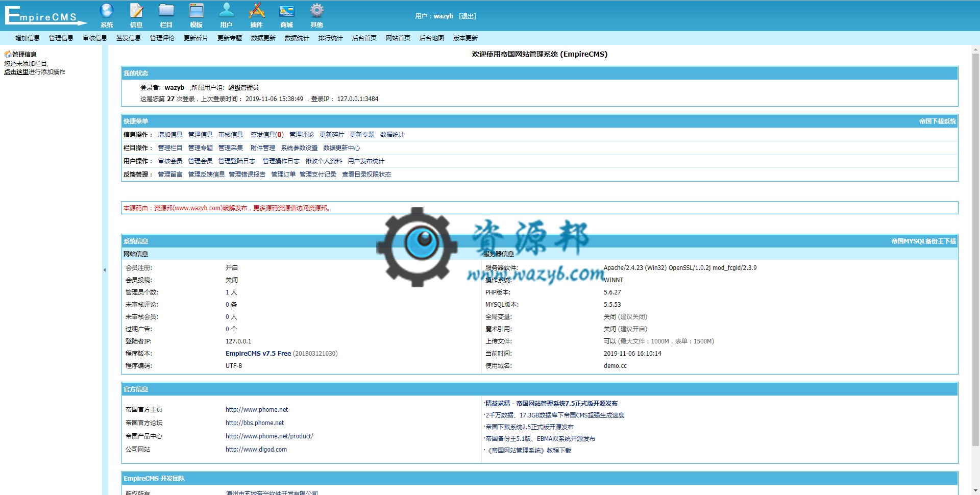Log out via the 退出 link

click(468, 16)
